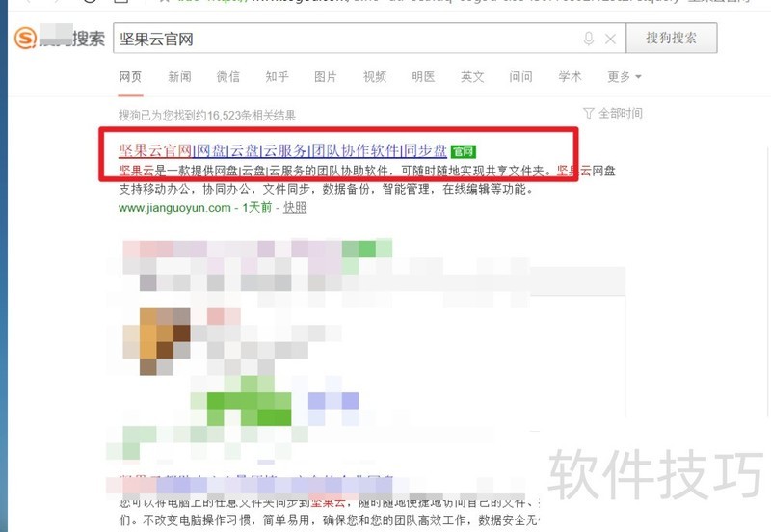Click the green 官网 badge

(464, 151)
